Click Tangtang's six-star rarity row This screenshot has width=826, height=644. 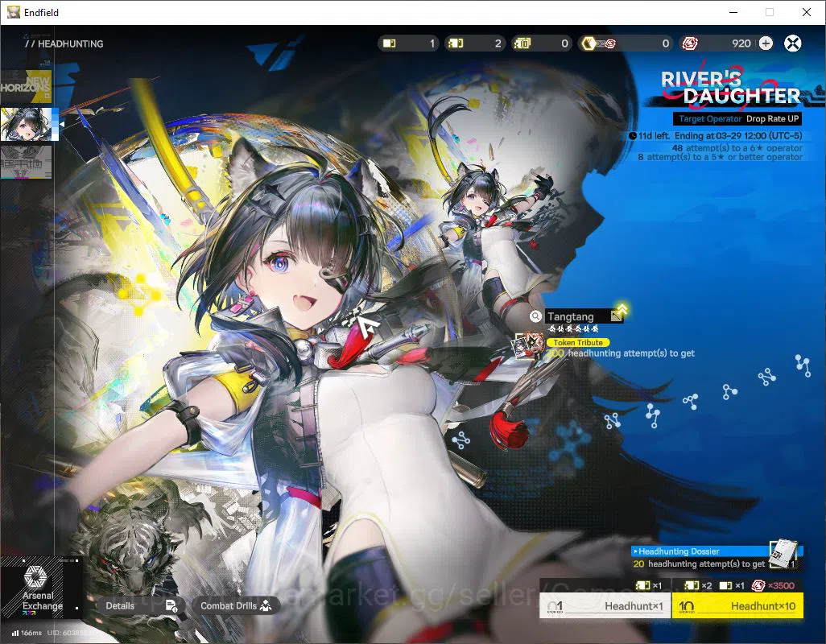click(573, 328)
